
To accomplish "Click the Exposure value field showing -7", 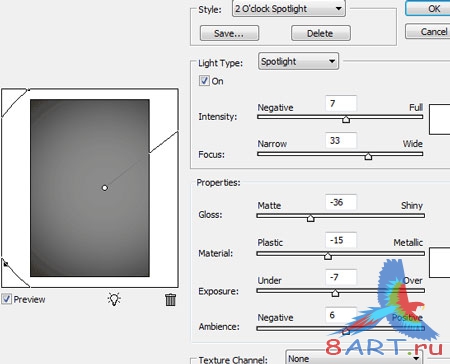I will point(341,277).
